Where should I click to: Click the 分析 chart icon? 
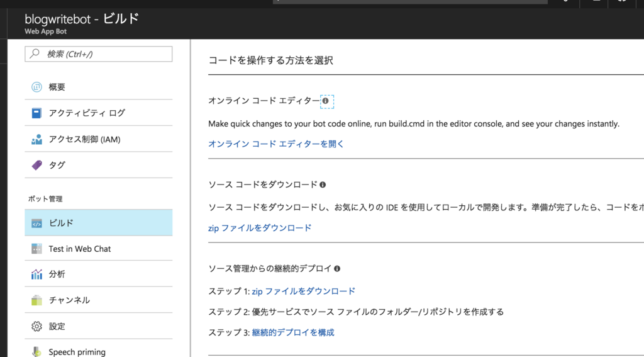pos(36,275)
